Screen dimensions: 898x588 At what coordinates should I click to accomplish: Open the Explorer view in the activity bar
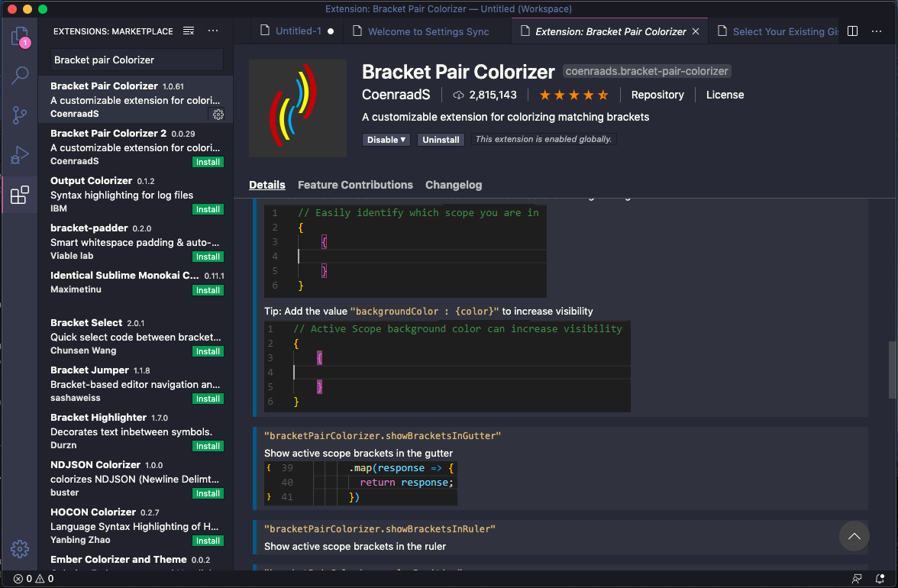coord(20,36)
